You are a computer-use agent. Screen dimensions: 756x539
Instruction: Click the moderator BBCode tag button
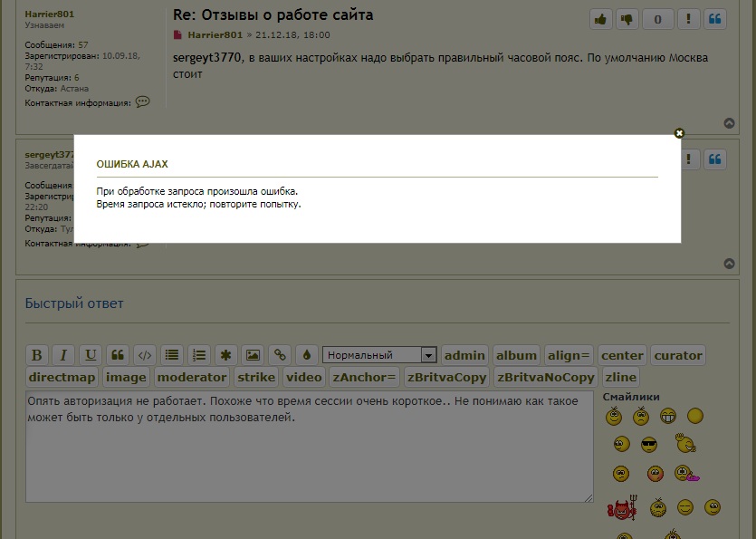tap(192, 377)
